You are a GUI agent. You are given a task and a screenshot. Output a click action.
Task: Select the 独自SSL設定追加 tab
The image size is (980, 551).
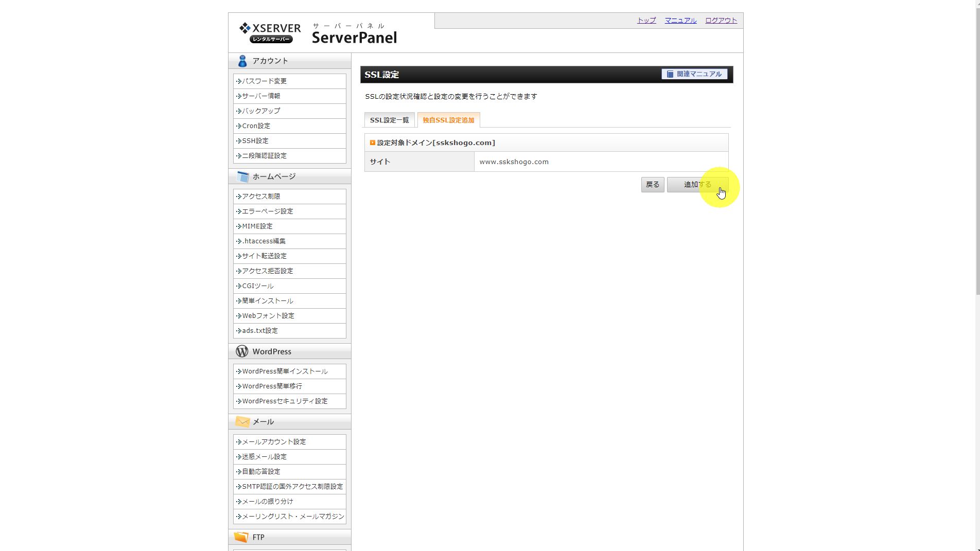click(448, 120)
